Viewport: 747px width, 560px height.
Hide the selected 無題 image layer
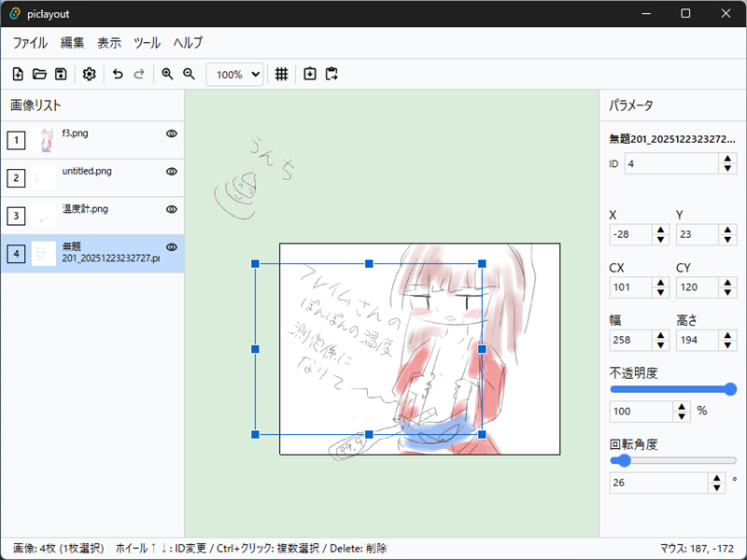[172, 247]
